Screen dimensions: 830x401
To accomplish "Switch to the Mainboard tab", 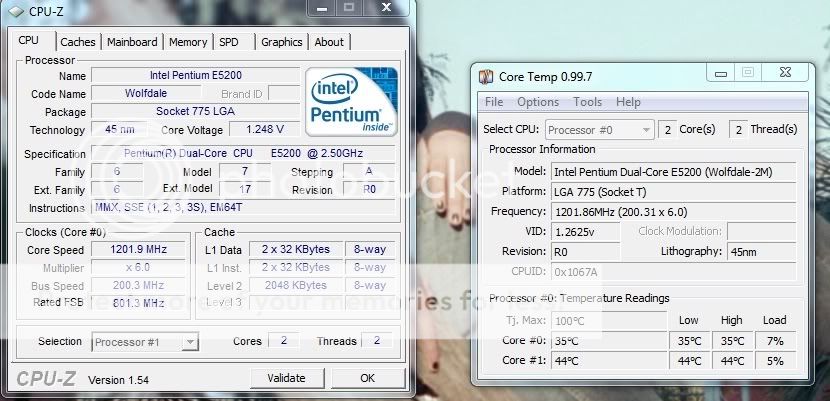I will tap(132, 42).
